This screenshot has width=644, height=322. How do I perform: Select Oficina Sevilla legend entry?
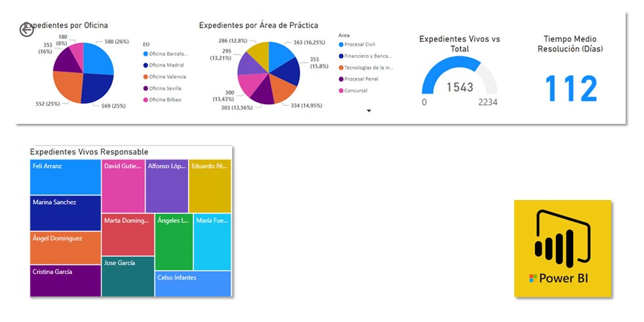[165, 88]
